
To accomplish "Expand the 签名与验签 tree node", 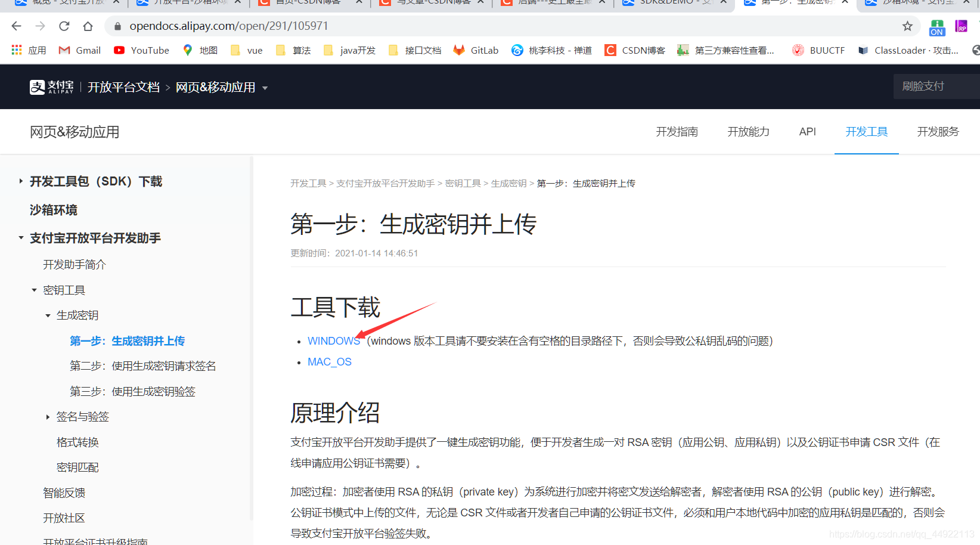I will pyautogui.click(x=48, y=417).
